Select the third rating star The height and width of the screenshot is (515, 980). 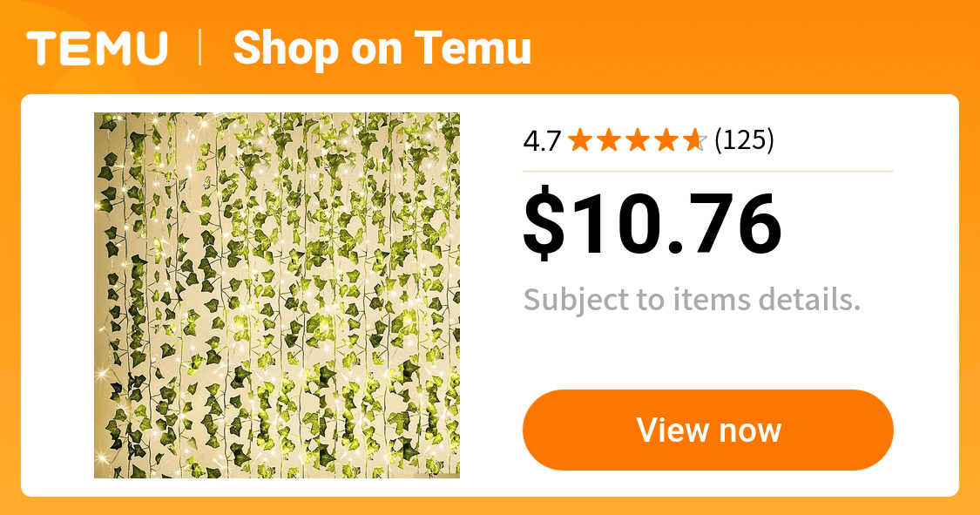point(637,139)
